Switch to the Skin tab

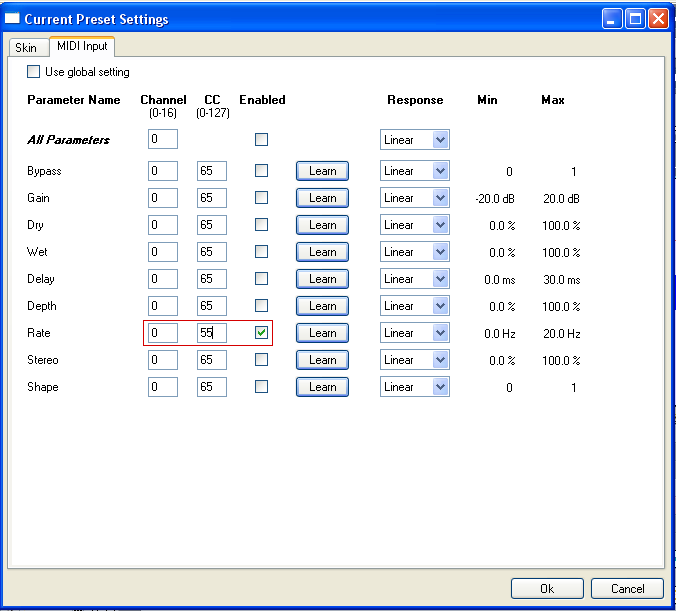[27, 47]
